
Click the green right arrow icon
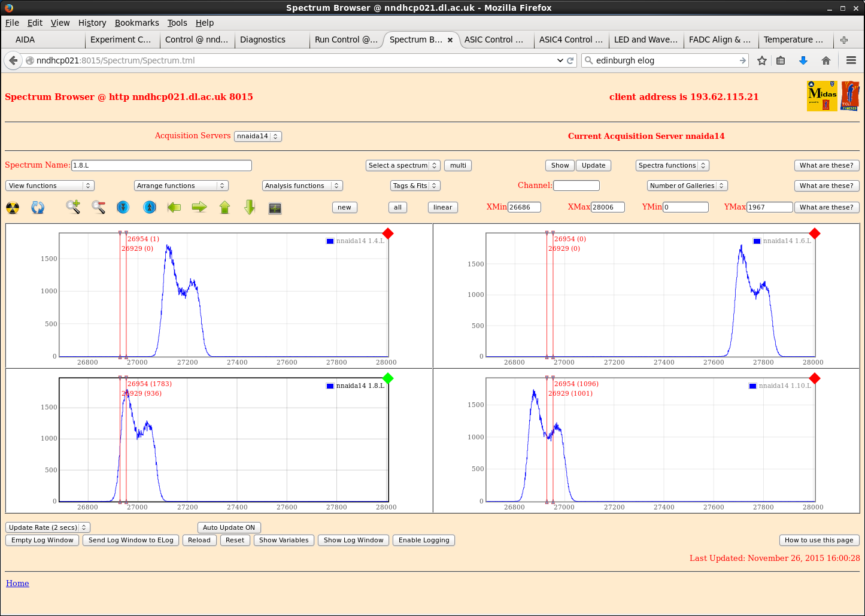[x=199, y=207]
